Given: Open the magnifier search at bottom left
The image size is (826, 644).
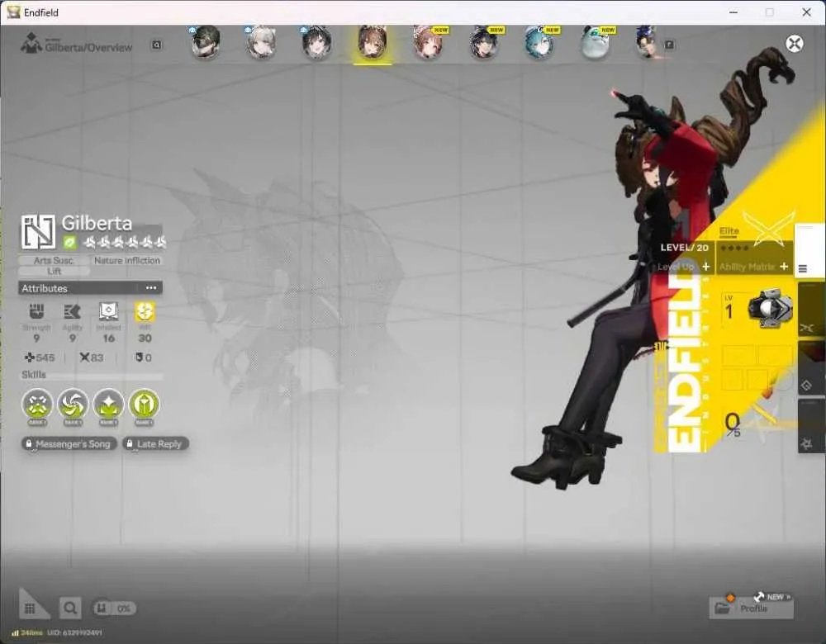Looking at the screenshot, I should pyautogui.click(x=70, y=608).
